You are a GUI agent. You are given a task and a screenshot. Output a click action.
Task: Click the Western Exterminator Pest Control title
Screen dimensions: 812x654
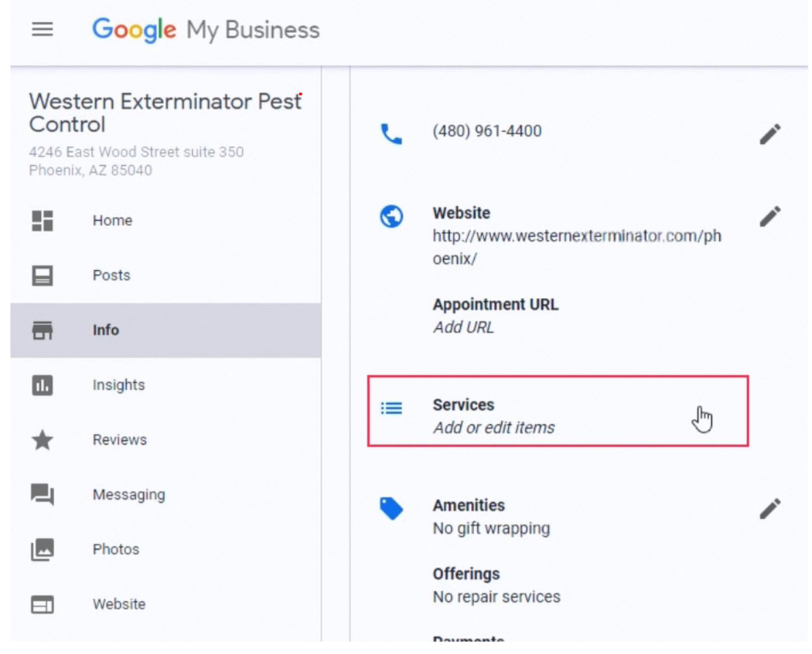point(165,112)
